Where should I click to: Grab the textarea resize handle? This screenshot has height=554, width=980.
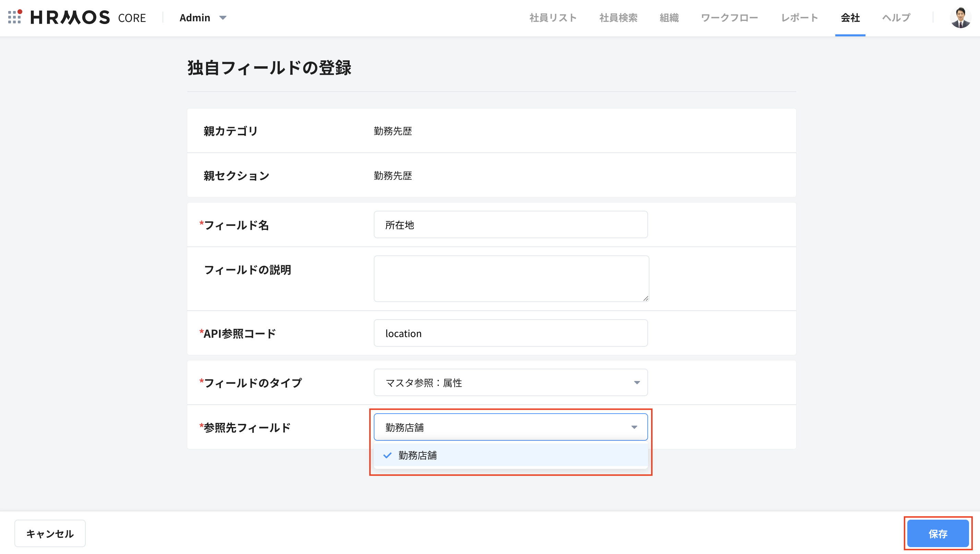(646, 299)
